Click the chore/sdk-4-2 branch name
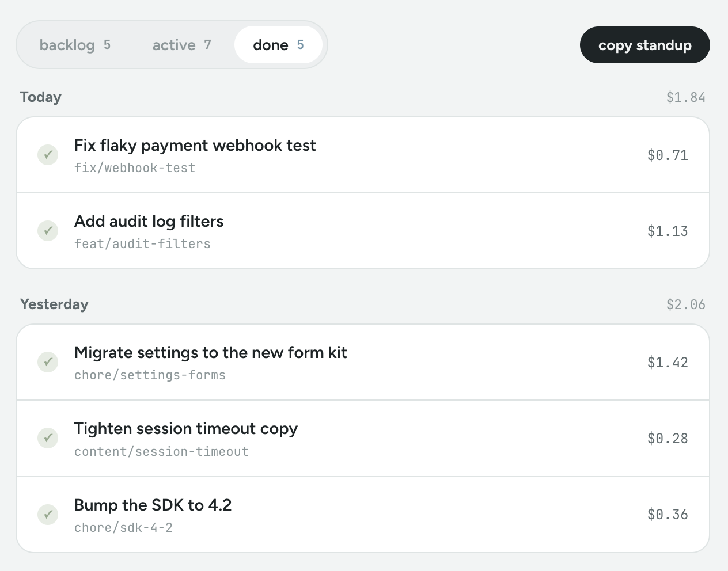This screenshot has width=728, height=571. click(123, 527)
